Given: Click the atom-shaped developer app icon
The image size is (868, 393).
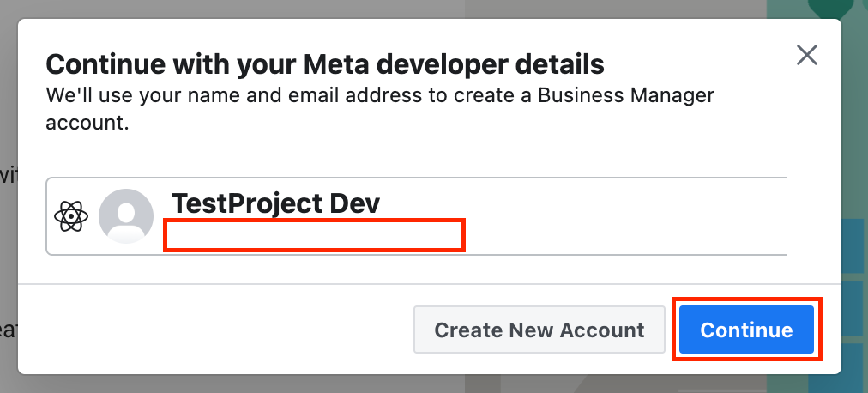Looking at the screenshot, I should click(x=71, y=216).
